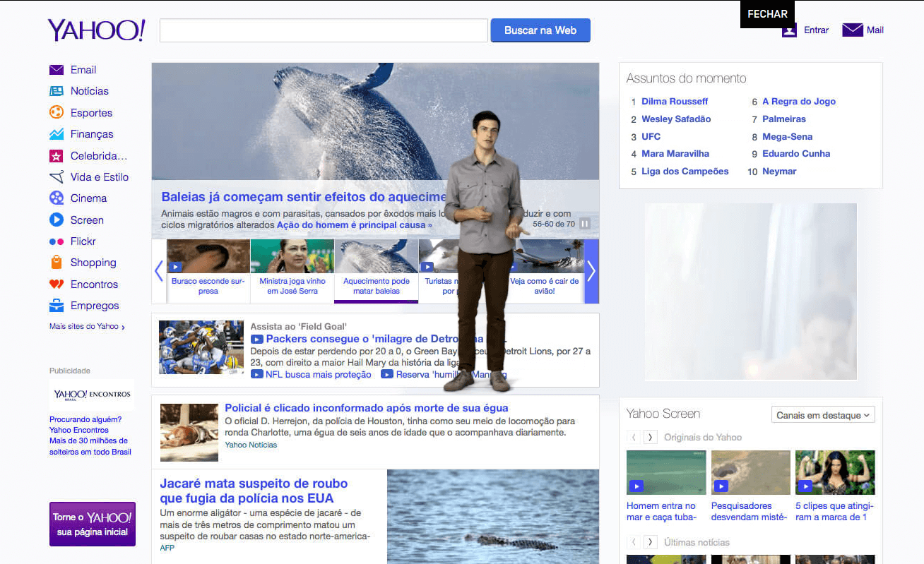Click the Entrar user profile icon

pyautogui.click(x=789, y=30)
